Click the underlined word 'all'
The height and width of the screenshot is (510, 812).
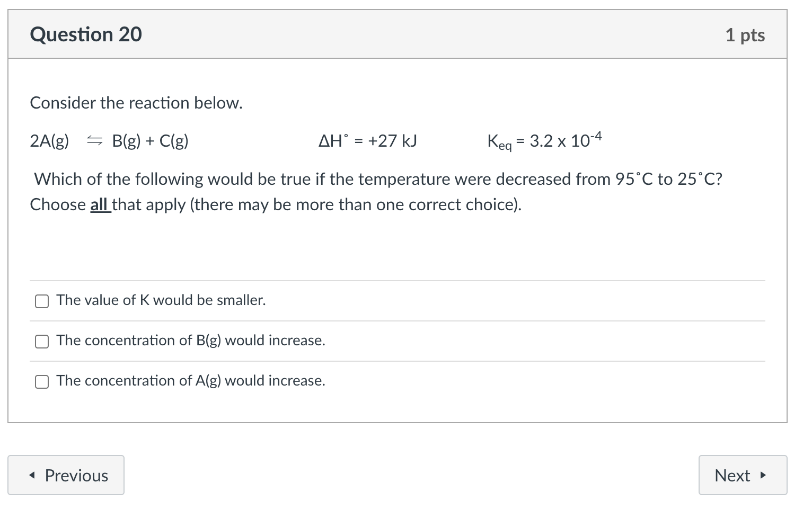point(99,205)
